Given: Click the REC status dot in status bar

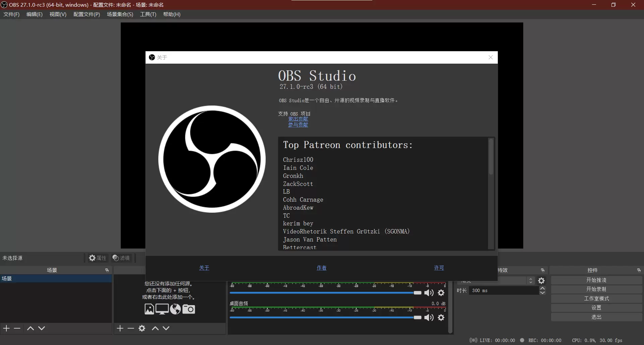Looking at the screenshot, I should point(522,340).
